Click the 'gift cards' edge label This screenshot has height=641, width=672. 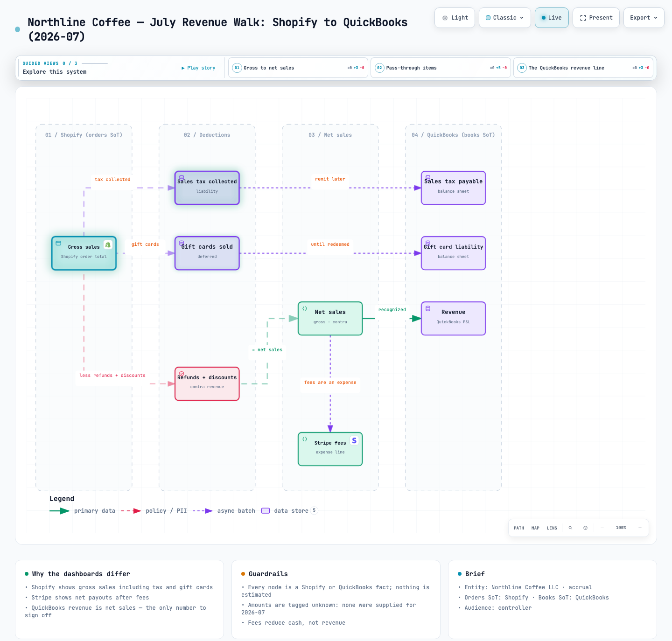point(145,244)
